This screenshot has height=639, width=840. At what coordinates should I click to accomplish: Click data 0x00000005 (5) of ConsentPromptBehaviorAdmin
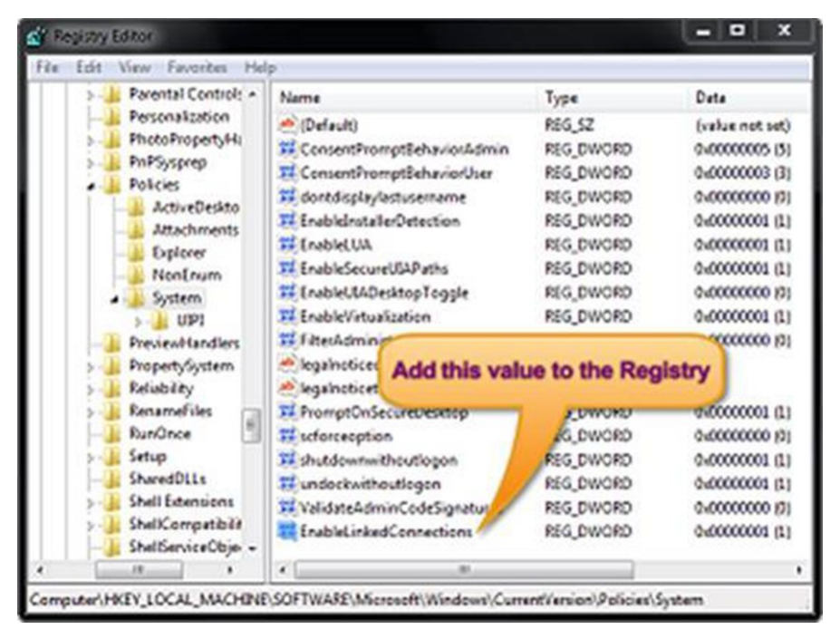(x=742, y=149)
